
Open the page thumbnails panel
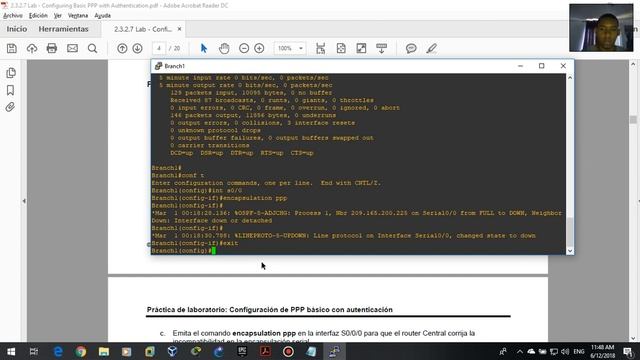click(11, 73)
